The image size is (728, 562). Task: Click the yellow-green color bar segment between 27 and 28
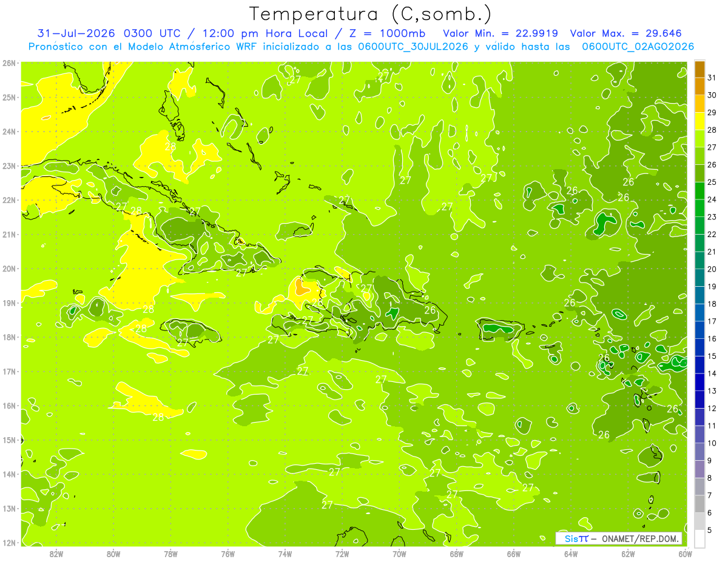click(699, 138)
